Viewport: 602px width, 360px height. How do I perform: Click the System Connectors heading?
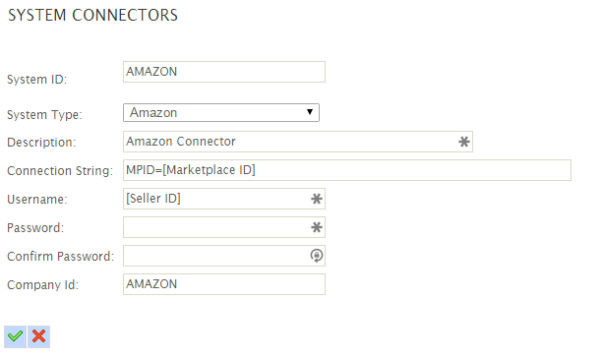(x=93, y=15)
